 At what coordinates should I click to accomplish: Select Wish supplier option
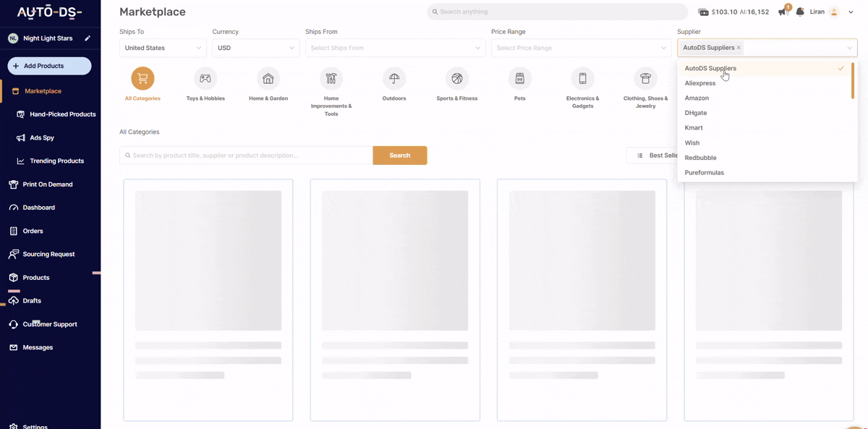(764, 143)
